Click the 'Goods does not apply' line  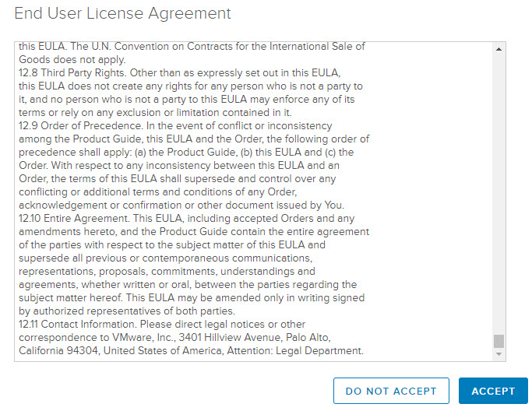(72, 59)
